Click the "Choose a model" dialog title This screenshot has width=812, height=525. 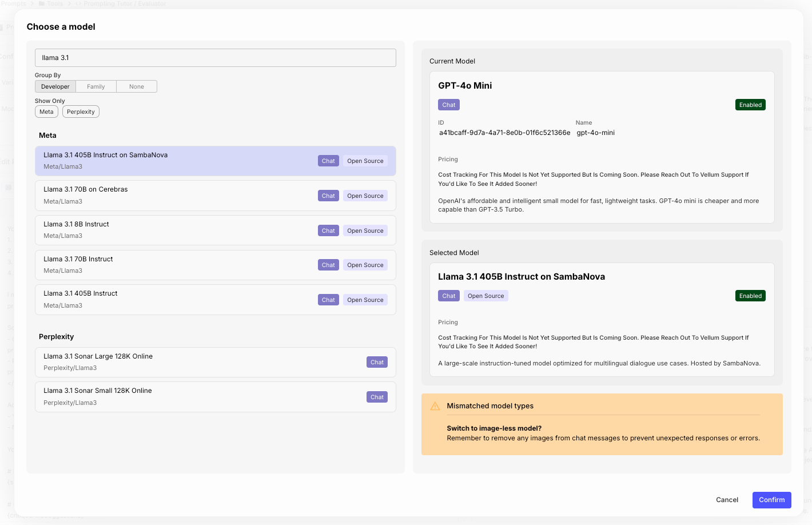(61, 27)
